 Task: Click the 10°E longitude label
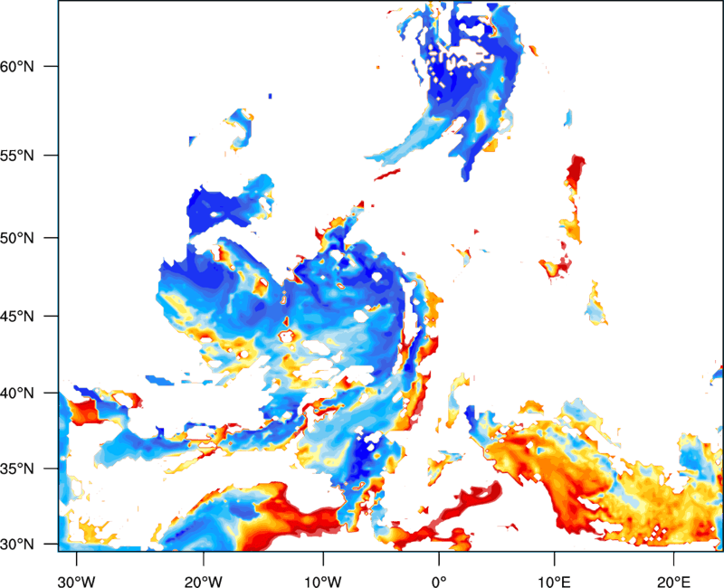point(554,582)
